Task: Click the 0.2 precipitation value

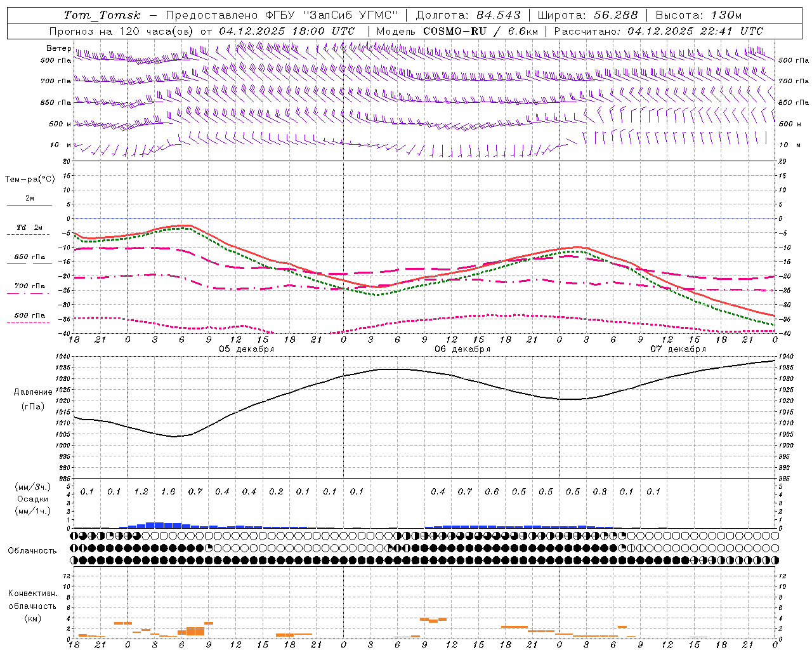Action: [x=276, y=491]
